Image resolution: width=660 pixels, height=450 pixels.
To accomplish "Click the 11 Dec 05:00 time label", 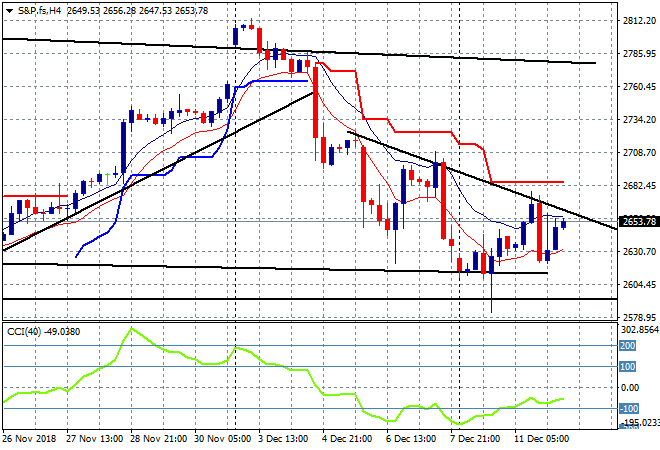I will [541, 439].
